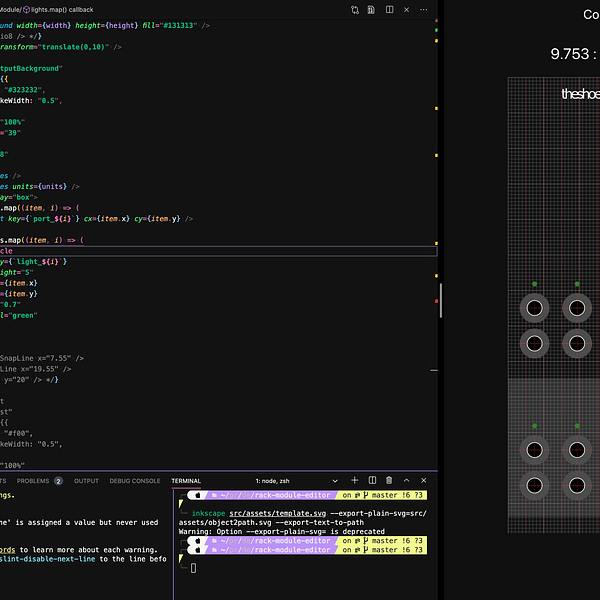Select top-right port jack in lower group

(x=577, y=450)
